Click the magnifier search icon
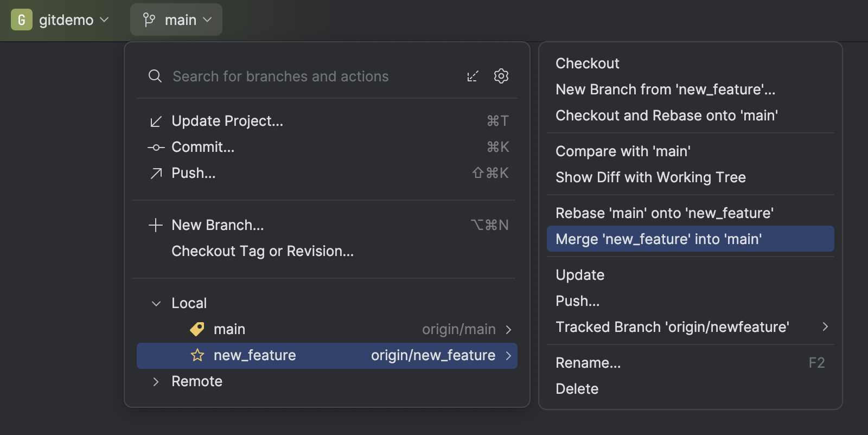Screen dimensions: 868x435 [155, 76]
